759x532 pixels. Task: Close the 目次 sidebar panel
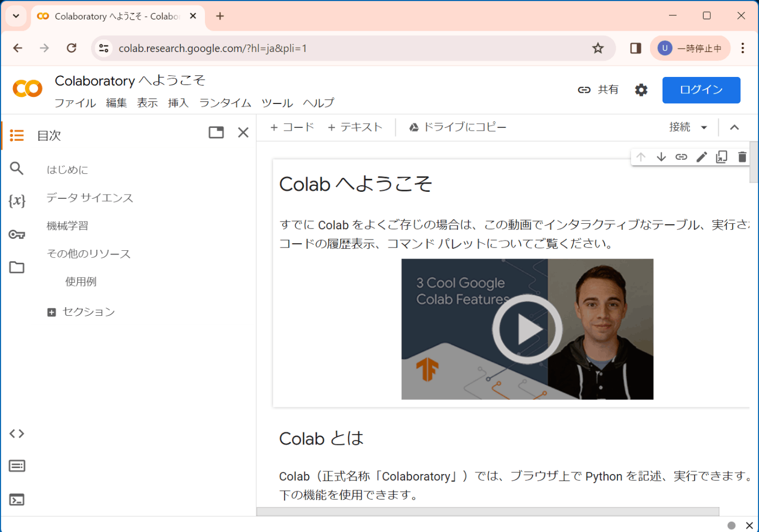[x=243, y=132]
